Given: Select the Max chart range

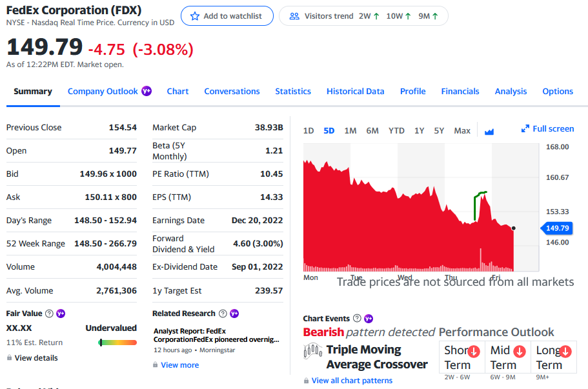Looking at the screenshot, I should [x=462, y=131].
